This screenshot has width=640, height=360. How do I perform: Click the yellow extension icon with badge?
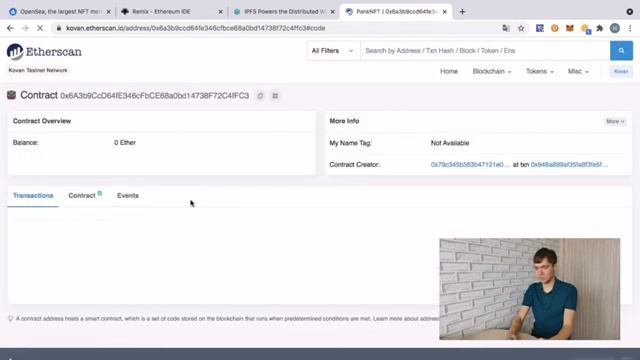click(x=585, y=29)
